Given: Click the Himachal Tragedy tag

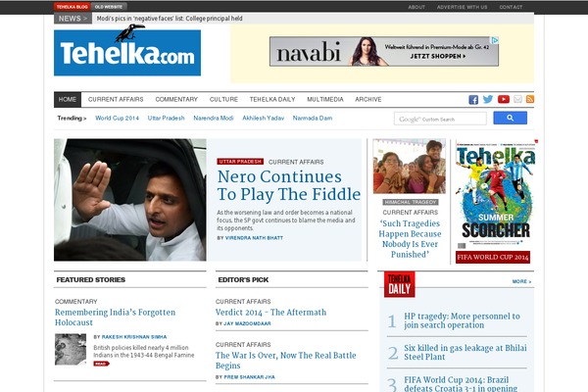Looking at the screenshot, I should 411,202.
